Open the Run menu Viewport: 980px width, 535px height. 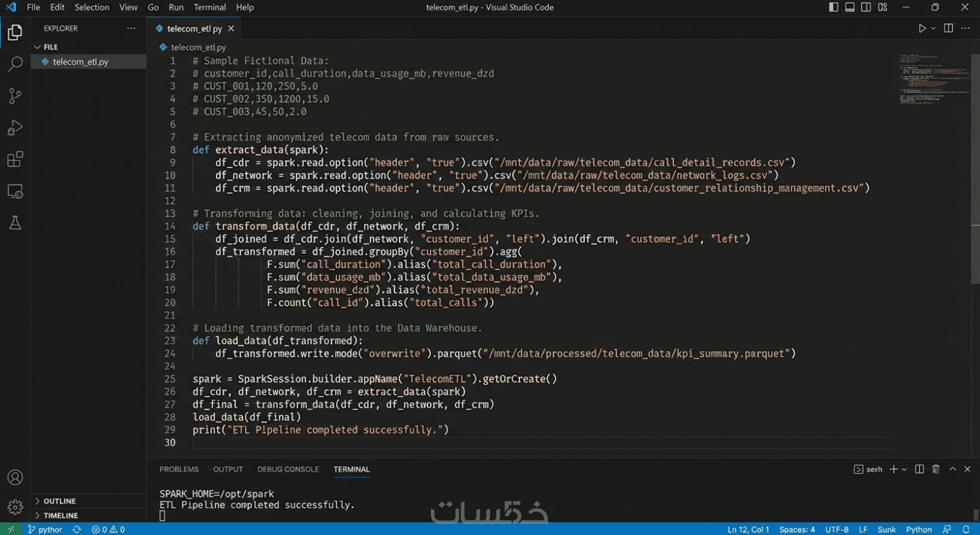176,7
